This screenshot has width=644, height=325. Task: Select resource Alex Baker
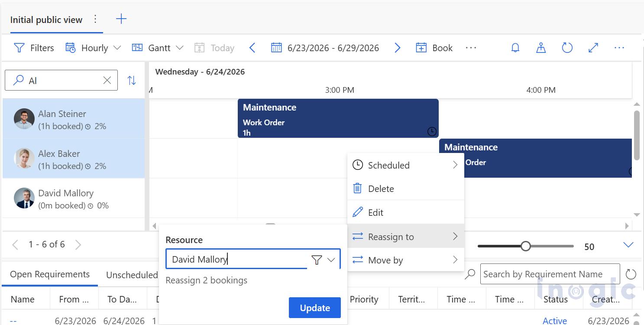coord(74,159)
